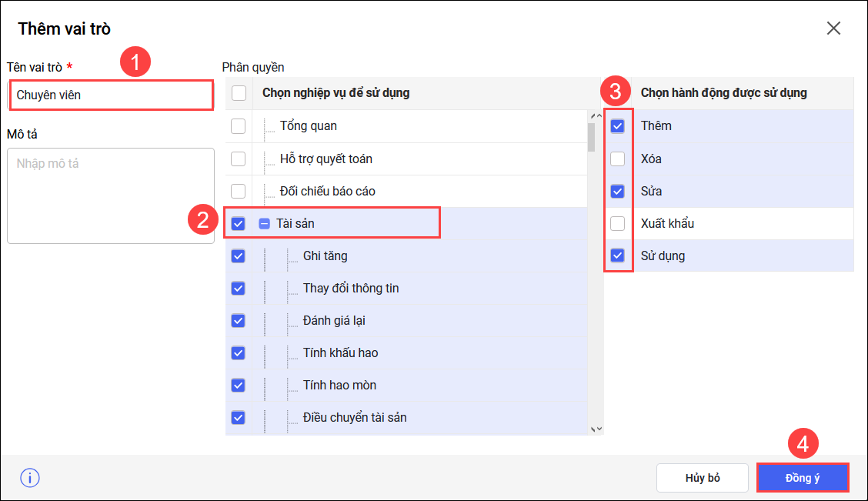This screenshot has width=868, height=501.
Task: Click the Điều chuyển tài sản item
Action: click(355, 418)
